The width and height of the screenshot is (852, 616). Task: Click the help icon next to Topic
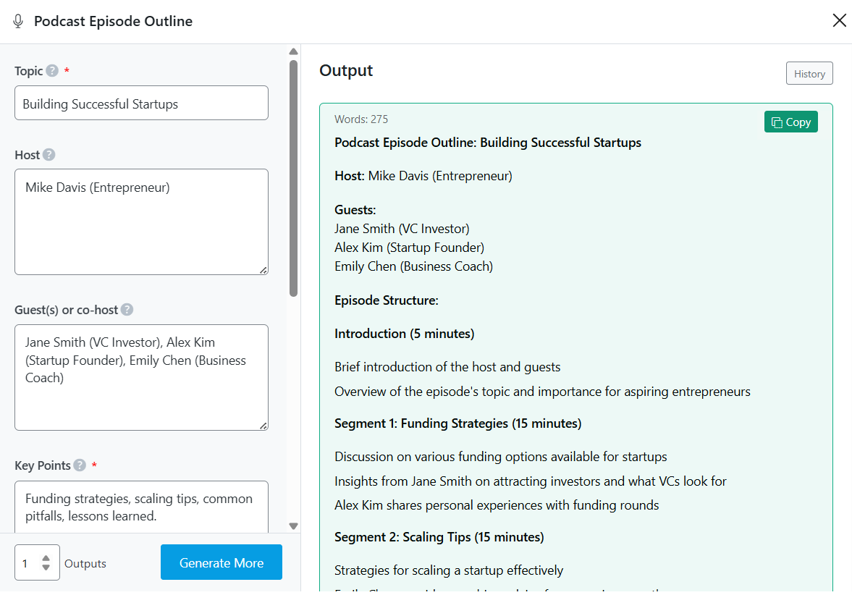52,71
